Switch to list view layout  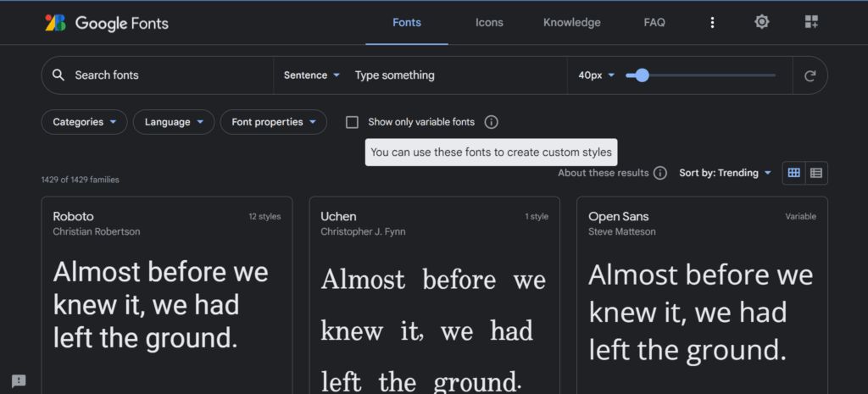(x=816, y=173)
